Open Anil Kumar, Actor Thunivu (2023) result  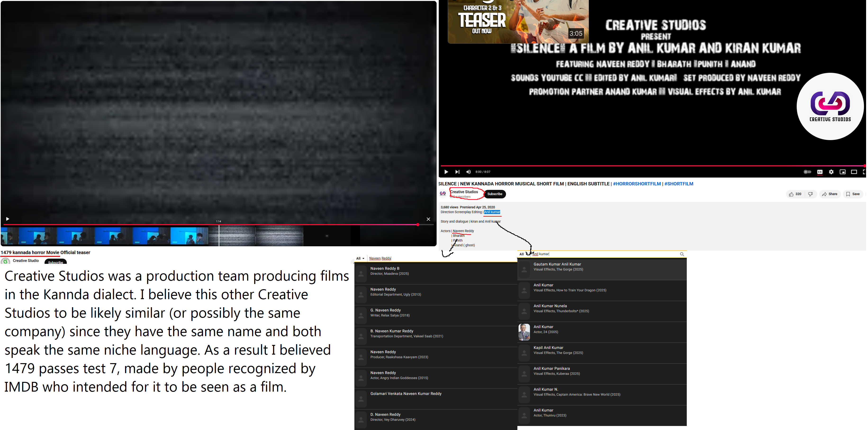(602, 416)
